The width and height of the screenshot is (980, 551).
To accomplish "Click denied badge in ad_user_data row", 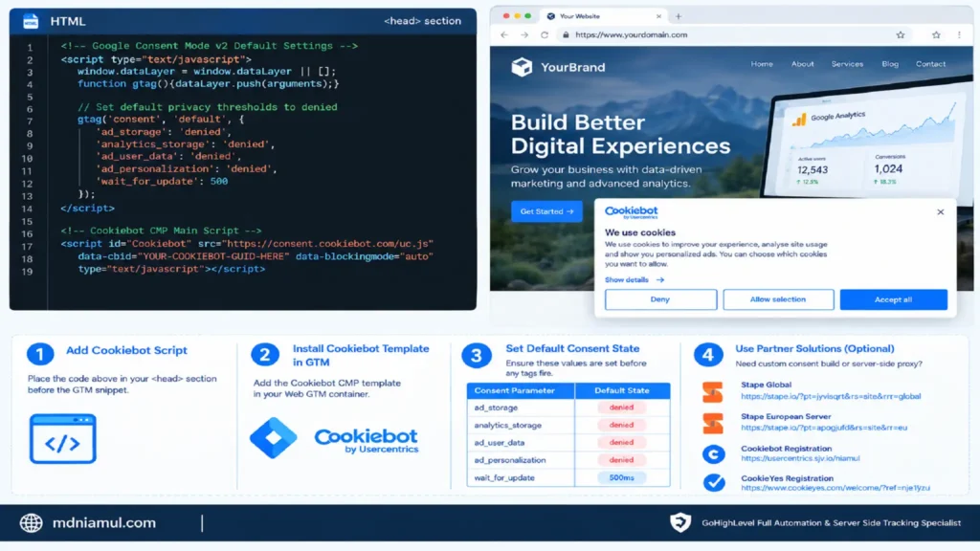I will coord(621,442).
